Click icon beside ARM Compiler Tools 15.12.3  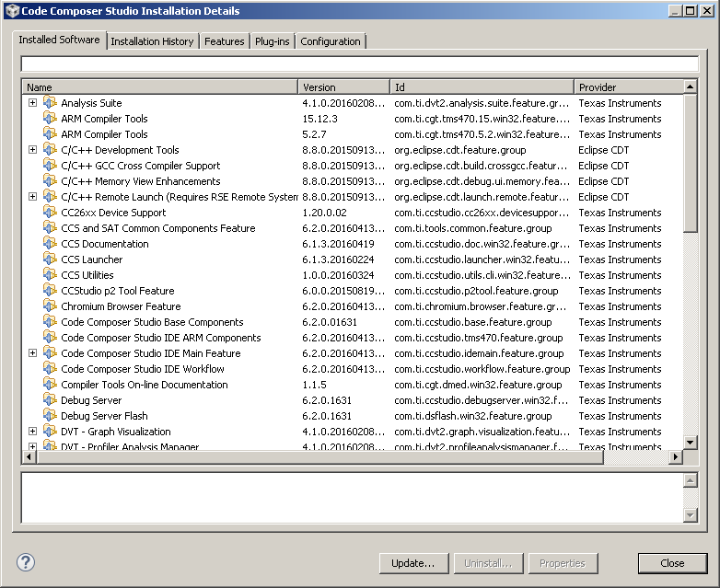pos(50,118)
